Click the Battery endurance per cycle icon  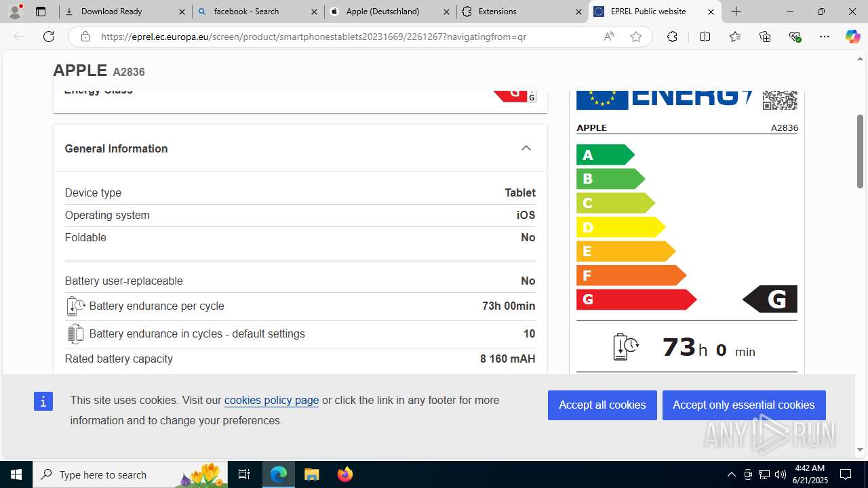pyautogui.click(x=75, y=306)
